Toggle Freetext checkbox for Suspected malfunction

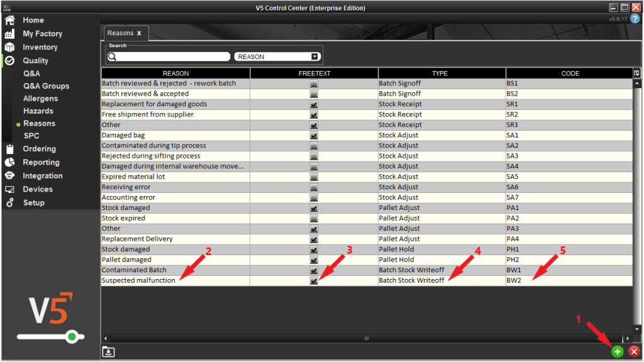click(x=314, y=281)
